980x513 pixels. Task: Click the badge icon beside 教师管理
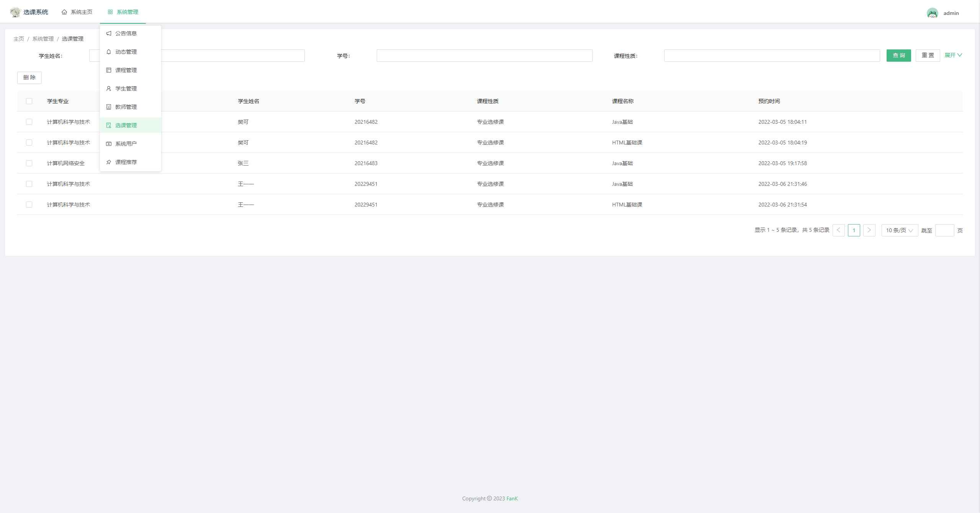pos(109,107)
